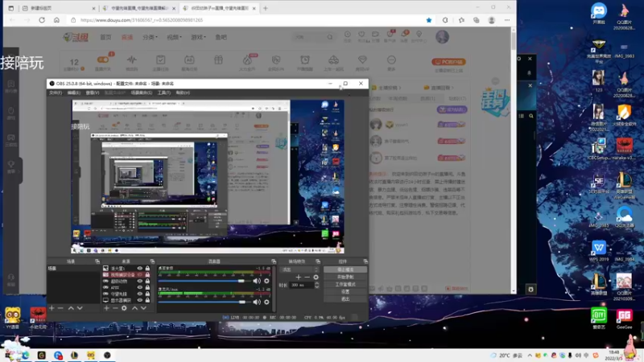The height and width of the screenshot is (362, 644).
Task: Toggle Douyu 直播开关 switch
Action: 103,60
